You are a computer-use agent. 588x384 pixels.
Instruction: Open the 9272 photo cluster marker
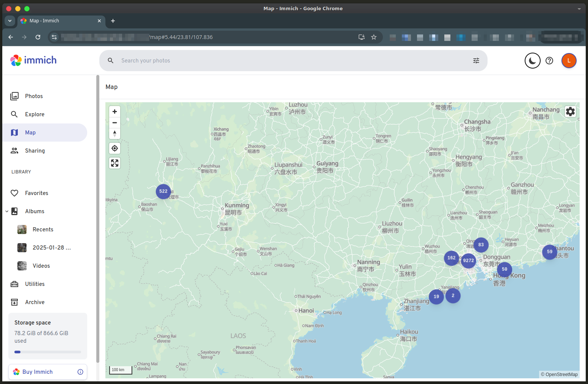pos(468,261)
